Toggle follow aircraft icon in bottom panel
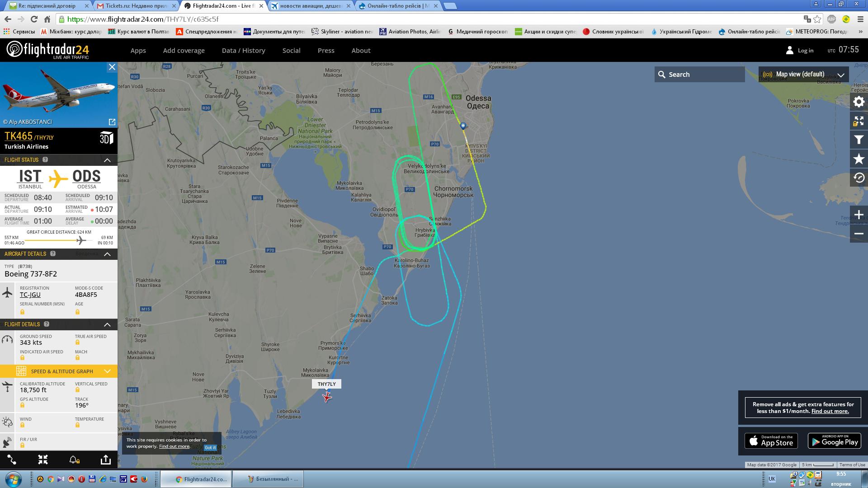 coord(43,460)
